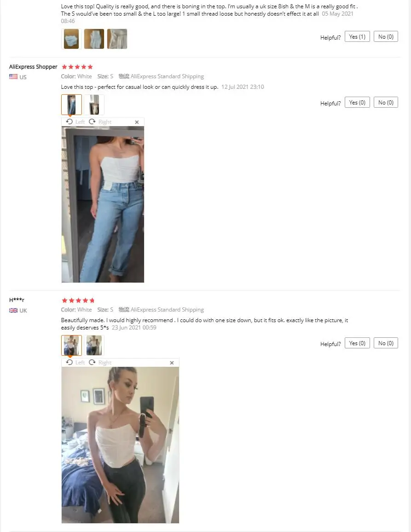Click the rotate Right icon on the jeans photo
Image resolution: width=411 pixels, height=532 pixels.
click(92, 121)
